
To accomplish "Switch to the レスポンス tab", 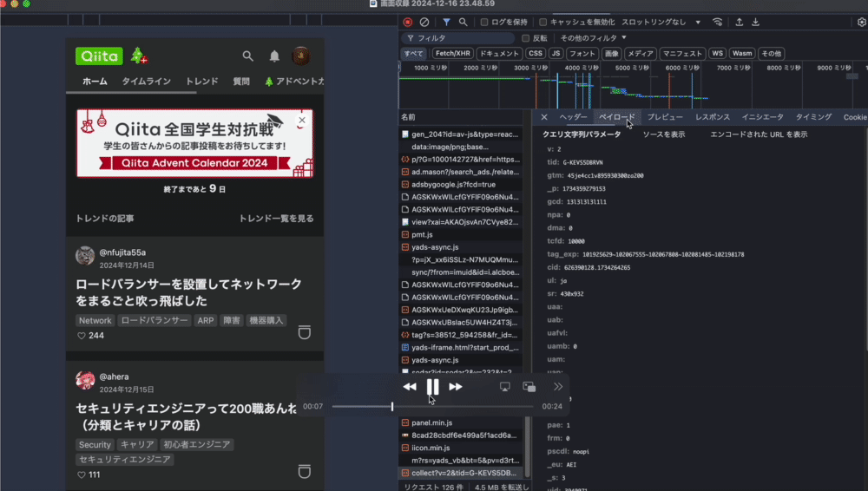I will (x=713, y=117).
